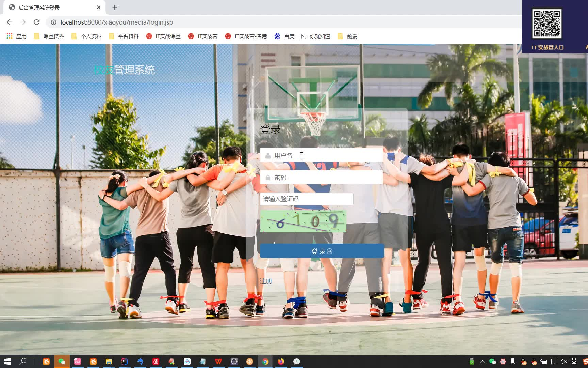Open the IT实战营-香港 bookmark
The image size is (588, 368).
(x=246, y=36)
